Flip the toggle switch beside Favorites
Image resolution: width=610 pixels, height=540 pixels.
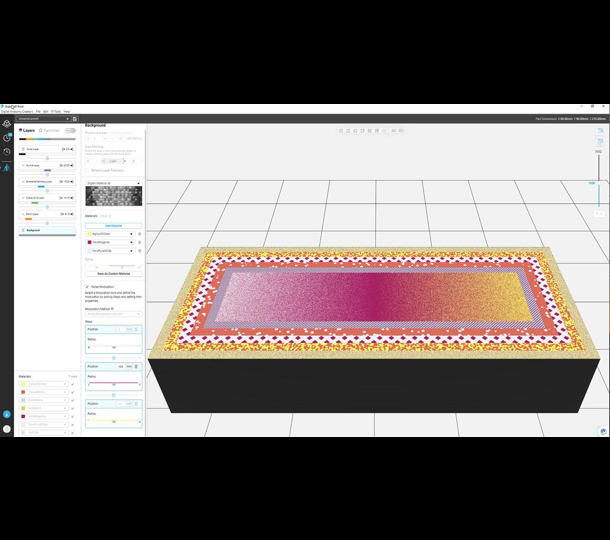tap(70, 130)
